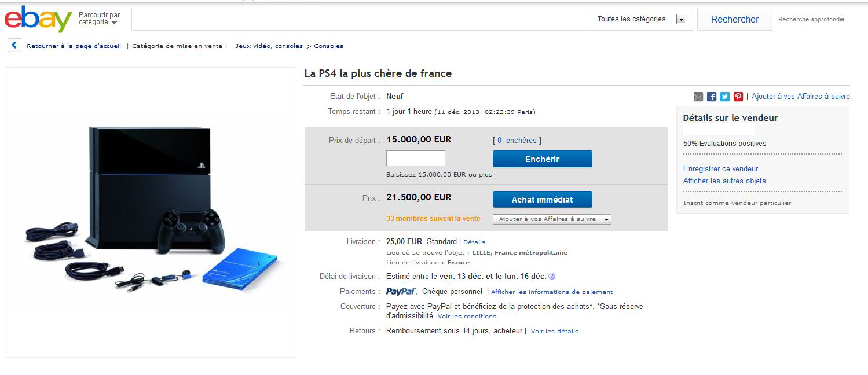
Task: Click the Rechercher button
Action: coord(734,19)
